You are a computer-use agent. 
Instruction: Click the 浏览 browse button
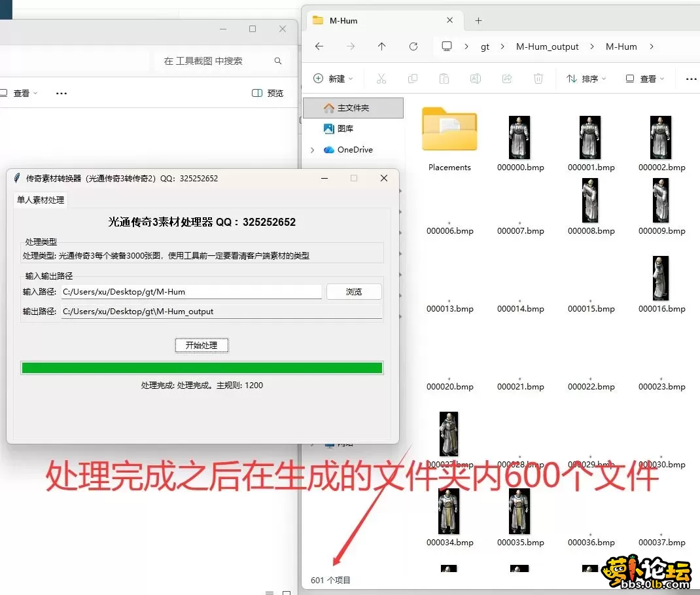354,292
